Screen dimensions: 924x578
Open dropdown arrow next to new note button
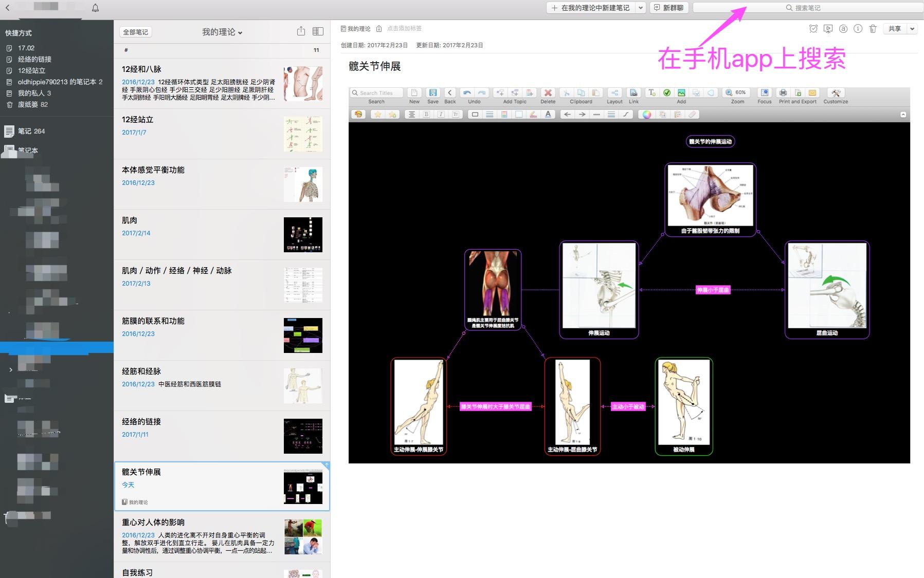(641, 8)
